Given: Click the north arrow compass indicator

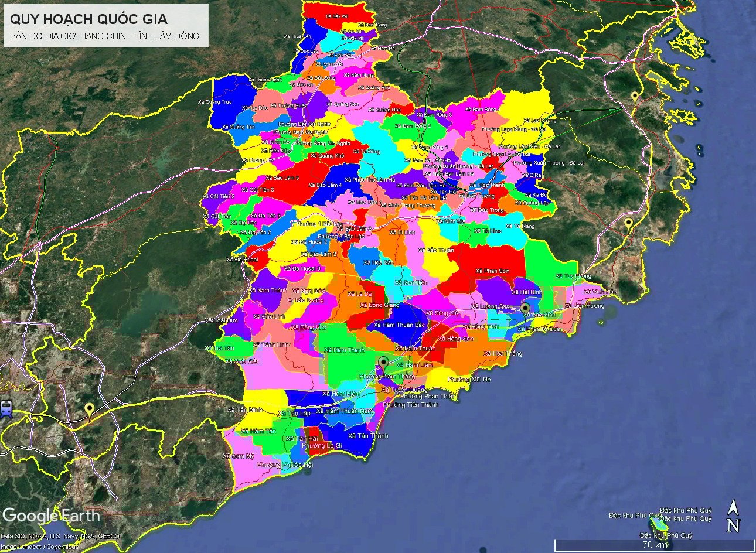Looking at the screenshot, I should pyautogui.click(x=733, y=517).
